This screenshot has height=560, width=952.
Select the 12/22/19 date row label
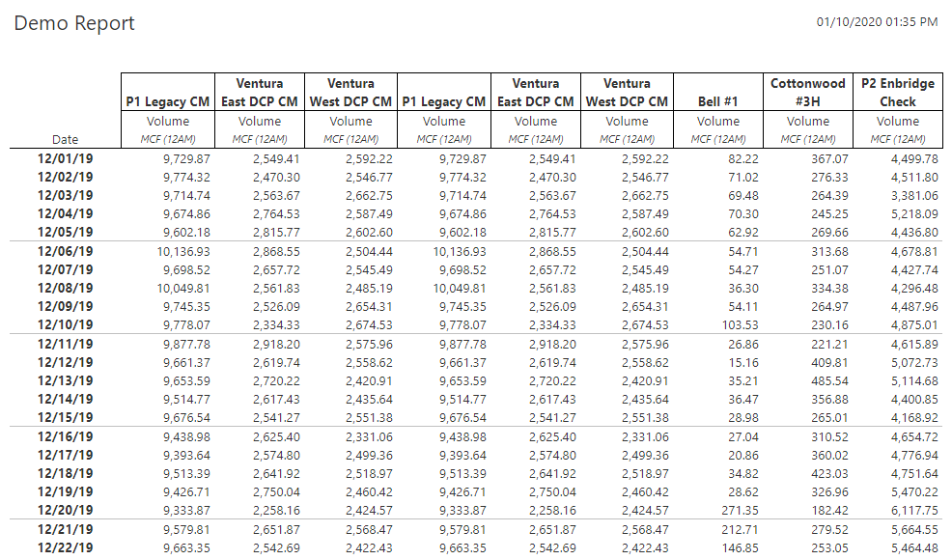click(x=66, y=548)
